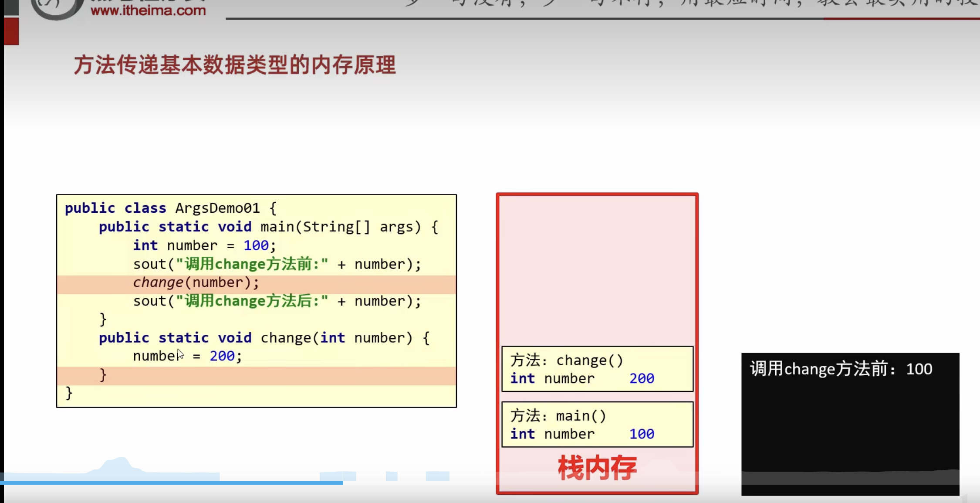The image size is (980, 503).
Task: Click the itheima circular logo icon
Action: (57, 9)
